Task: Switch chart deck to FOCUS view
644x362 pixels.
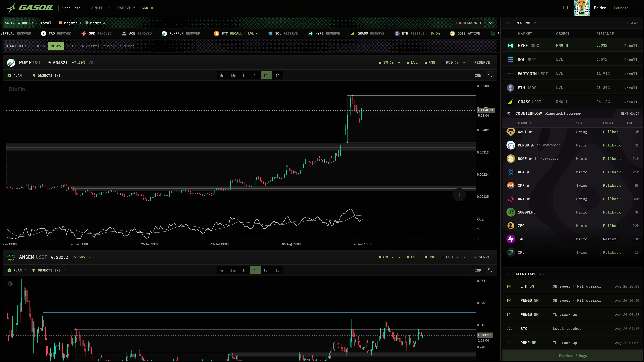Action: 39,46
